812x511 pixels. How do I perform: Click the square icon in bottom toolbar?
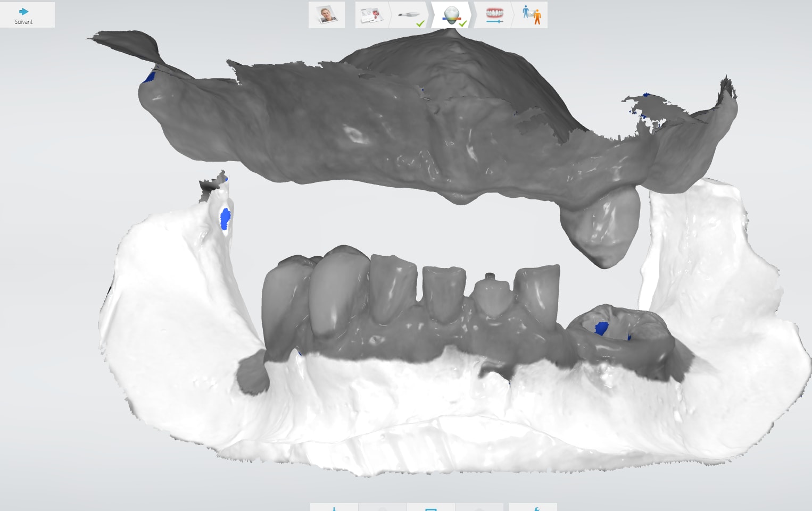[x=431, y=507]
